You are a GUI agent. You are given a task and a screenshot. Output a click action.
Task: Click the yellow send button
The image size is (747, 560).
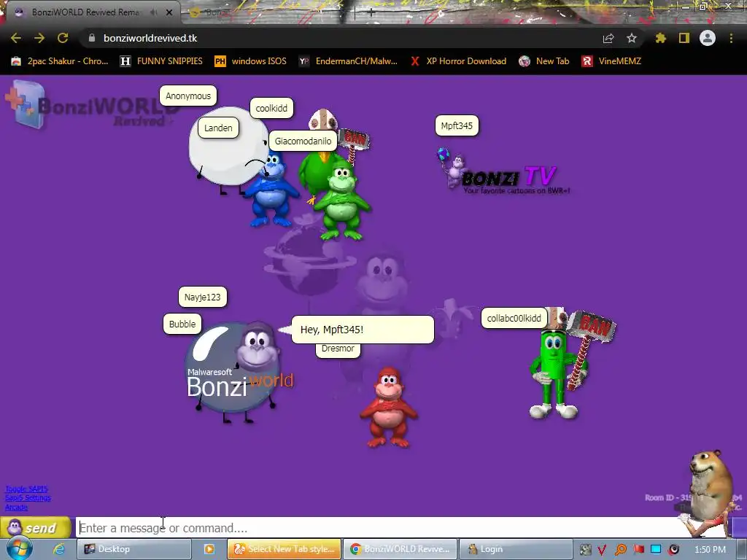point(35,528)
